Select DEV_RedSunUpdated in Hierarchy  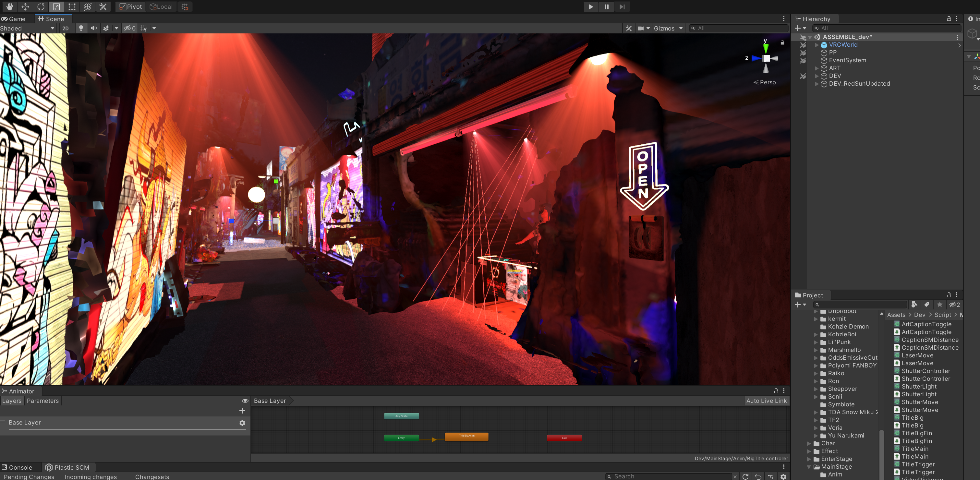tap(859, 84)
